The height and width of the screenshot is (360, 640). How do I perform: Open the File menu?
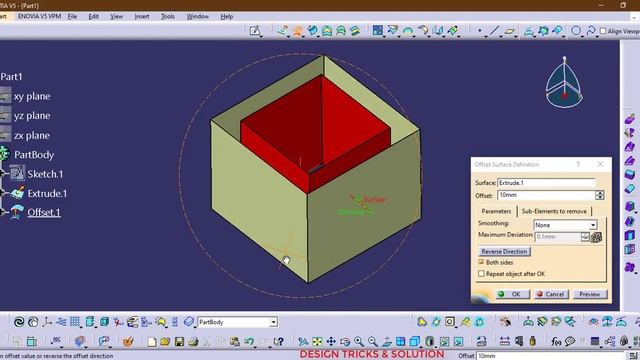pyautogui.click(x=72, y=16)
